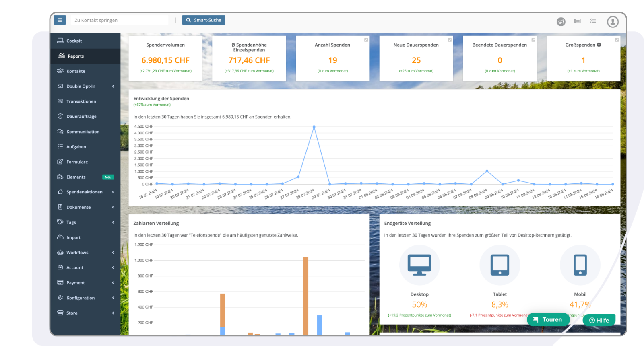Open Transaktionen via its sidebar icon
The width and height of the screenshot is (644, 362).
point(60,101)
